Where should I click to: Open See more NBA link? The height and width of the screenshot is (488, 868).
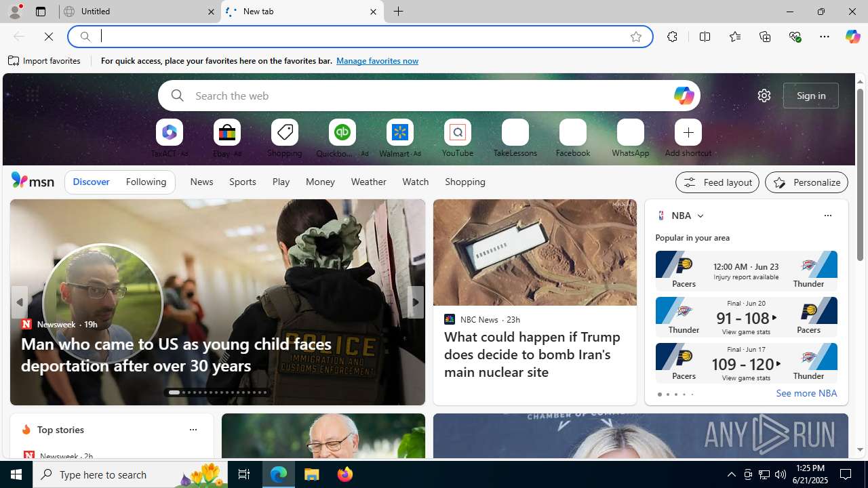click(x=806, y=393)
